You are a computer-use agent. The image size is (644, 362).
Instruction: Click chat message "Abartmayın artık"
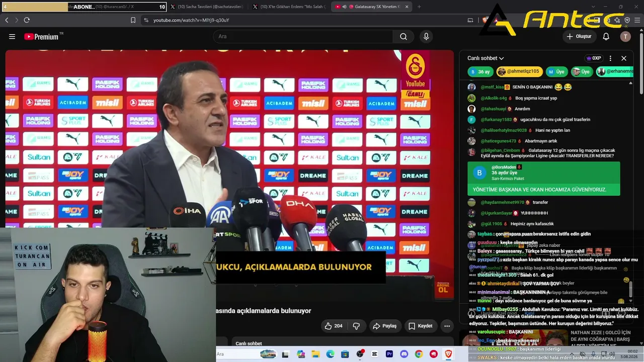pyautogui.click(x=541, y=141)
